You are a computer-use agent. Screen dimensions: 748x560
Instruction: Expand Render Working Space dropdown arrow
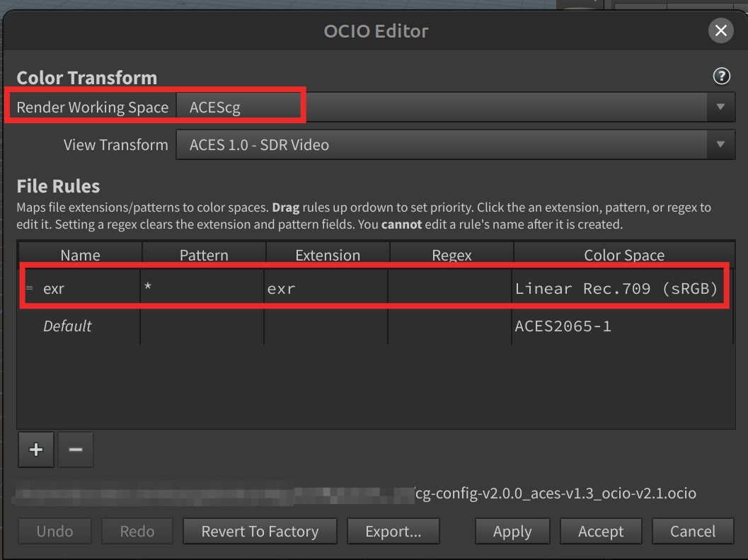pos(720,107)
